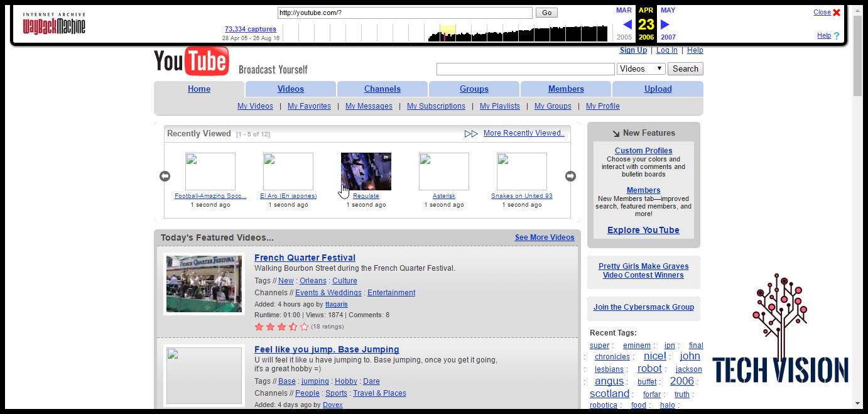Screen dimensions: 868x414
Task: Open Snakes on United 93 thumbnail
Action: (x=522, y=172)
